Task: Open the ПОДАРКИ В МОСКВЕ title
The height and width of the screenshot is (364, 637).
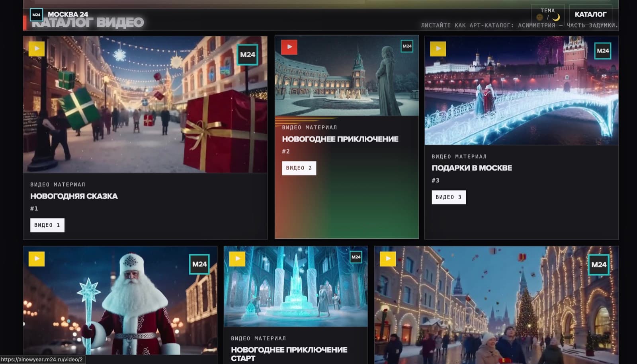Action: [472, 168]
